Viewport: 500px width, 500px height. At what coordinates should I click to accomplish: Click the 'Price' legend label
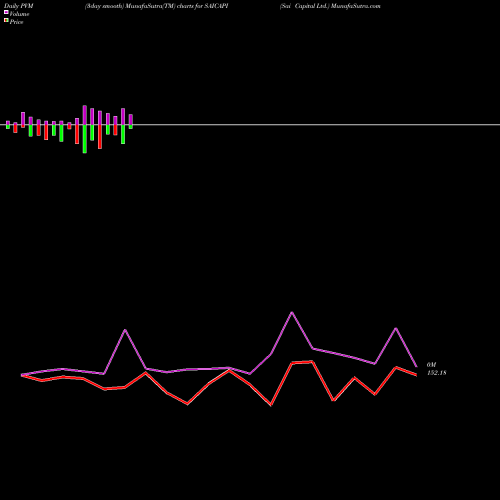16,22
